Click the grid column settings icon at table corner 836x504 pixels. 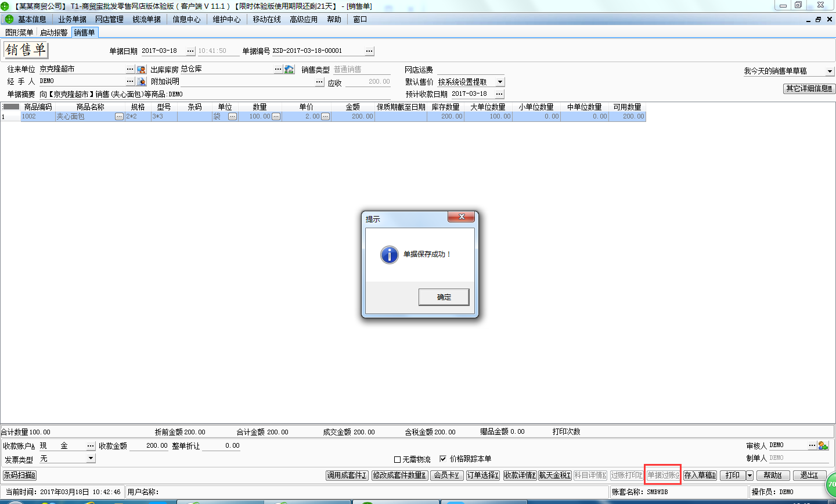pyautogui.click(x=10, y=107)
